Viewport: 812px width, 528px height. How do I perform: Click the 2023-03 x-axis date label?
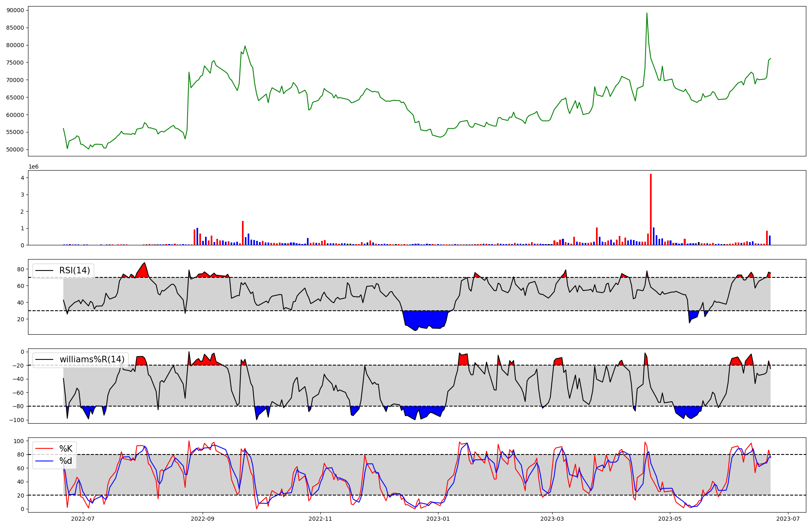coord(552,519)
